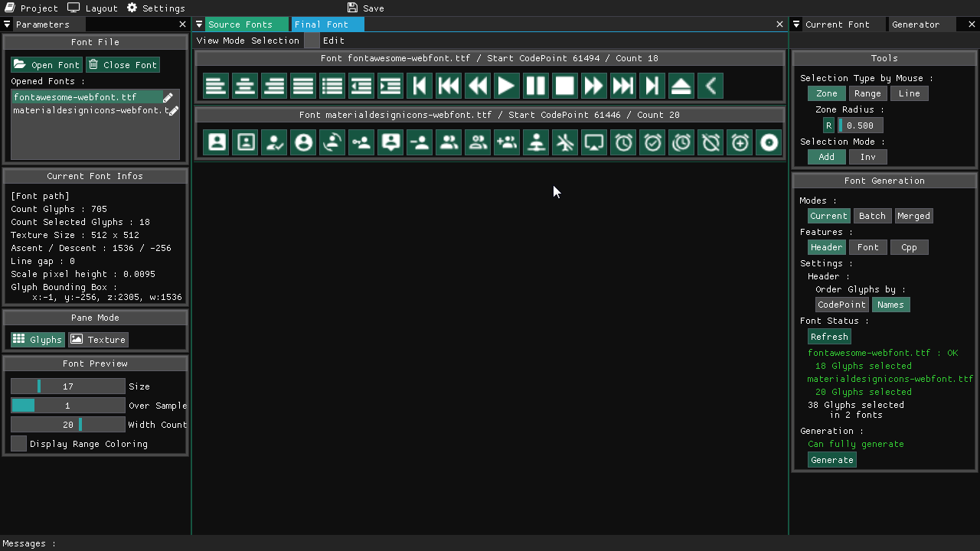Click the Generate button
980x551 pixels.
pos(831,459)
